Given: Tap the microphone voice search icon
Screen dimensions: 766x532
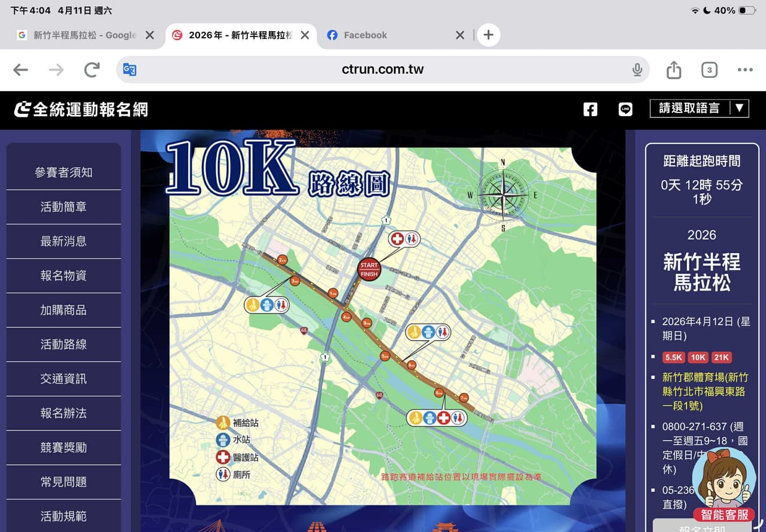Looking at the screenshot, I should pos(637,70).
